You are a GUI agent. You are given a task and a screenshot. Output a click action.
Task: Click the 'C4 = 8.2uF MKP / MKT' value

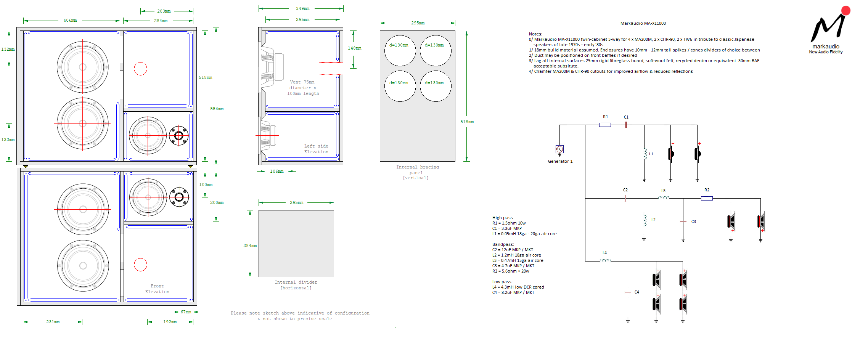(x=513, y=292)
